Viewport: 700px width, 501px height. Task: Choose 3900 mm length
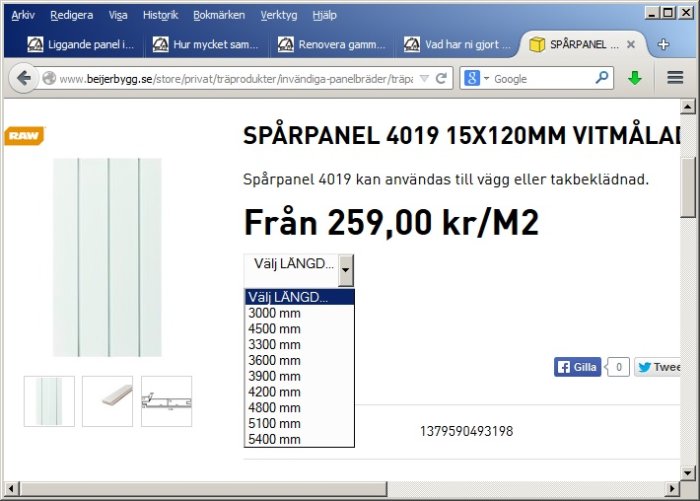click(x=300, y=376)
